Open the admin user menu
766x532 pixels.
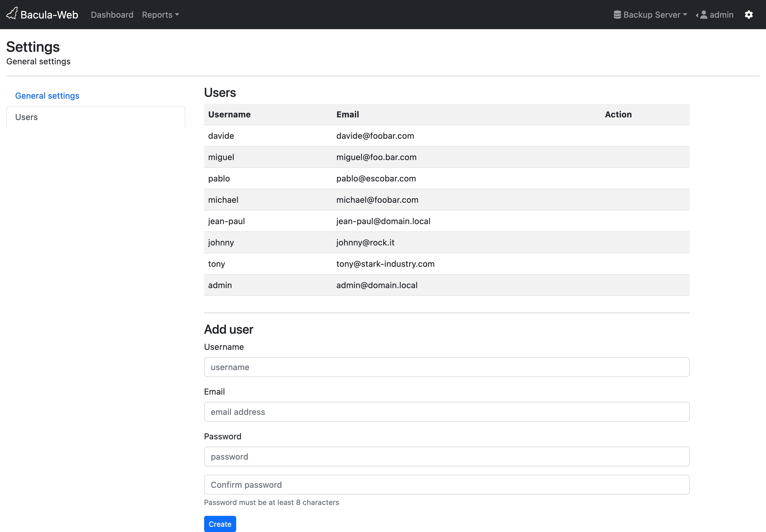point(715,15)
